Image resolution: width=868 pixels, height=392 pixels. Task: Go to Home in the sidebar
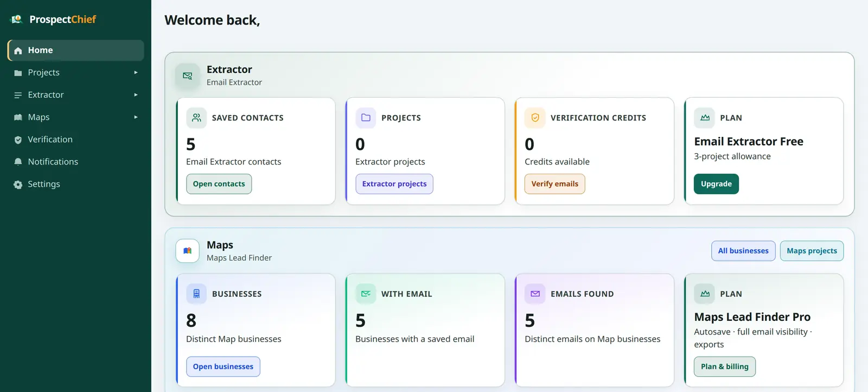76,50
